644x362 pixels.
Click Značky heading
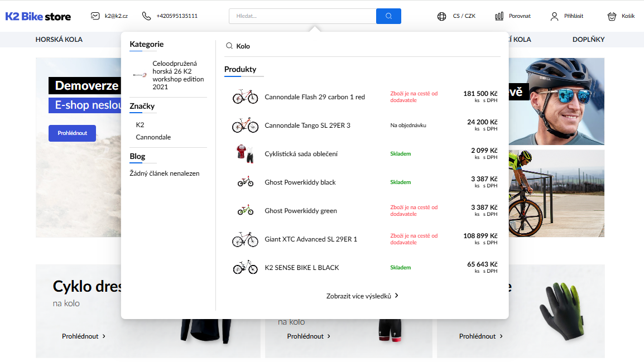(142, 106)
